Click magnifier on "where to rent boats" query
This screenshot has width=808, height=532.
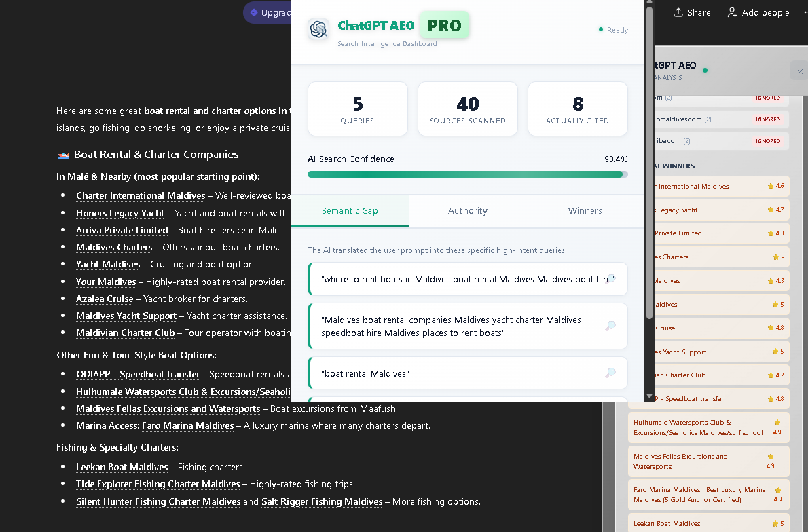(x=611, y=279)
